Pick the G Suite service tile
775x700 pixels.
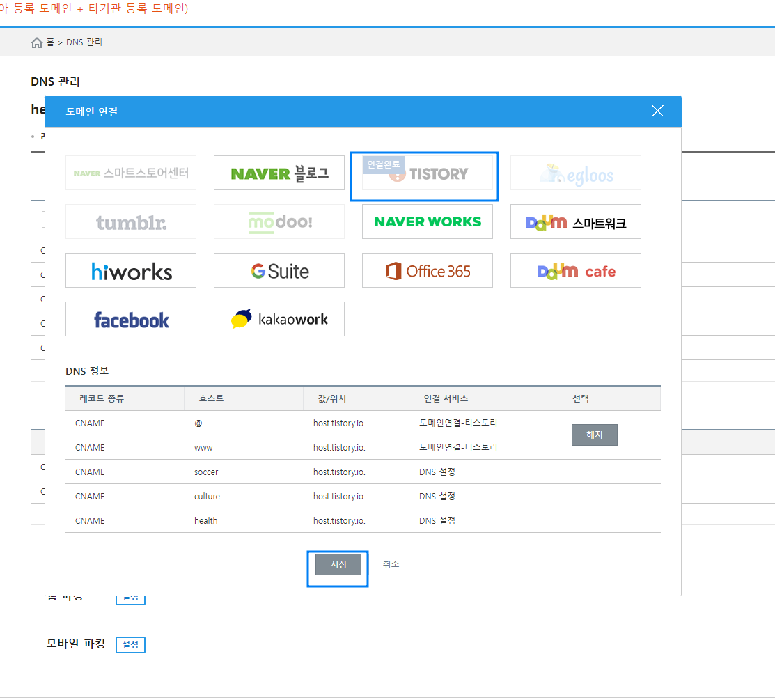(279, 270)
